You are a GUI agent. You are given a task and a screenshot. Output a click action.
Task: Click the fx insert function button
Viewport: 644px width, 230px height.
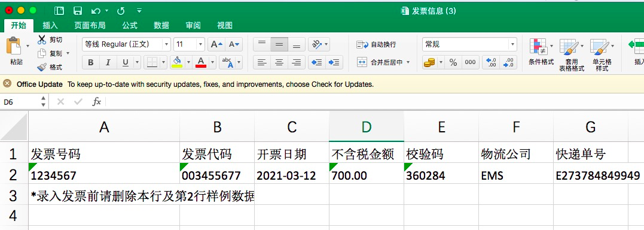(96, 102)
